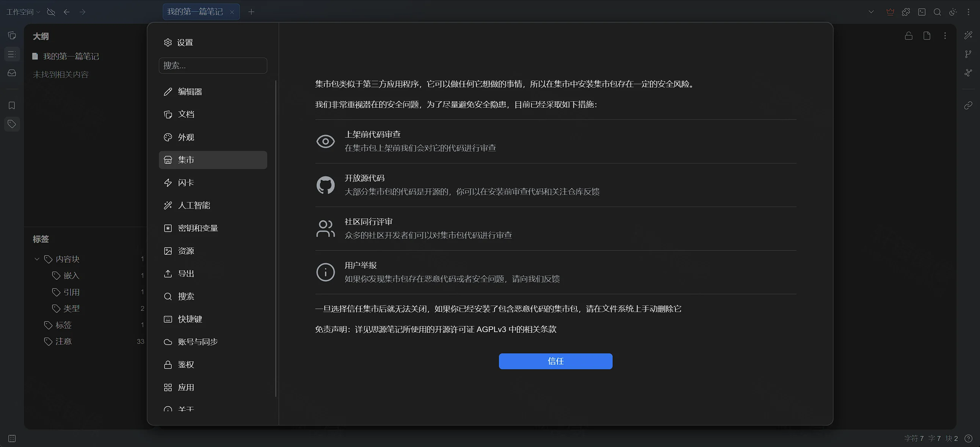Add a new tab with plus icon
Image resolution: width=980 pixels, height=447 pixels.
click(x=251, y=12)
